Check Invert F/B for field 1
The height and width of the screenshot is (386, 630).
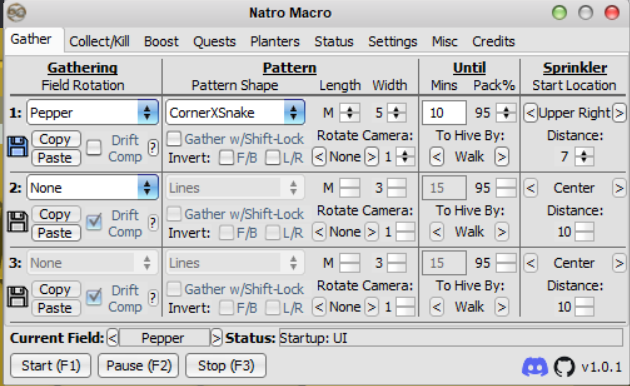pos(226,157)
